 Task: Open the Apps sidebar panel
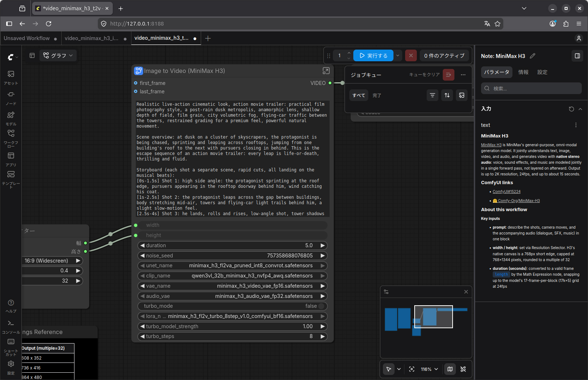click(11, 159)
